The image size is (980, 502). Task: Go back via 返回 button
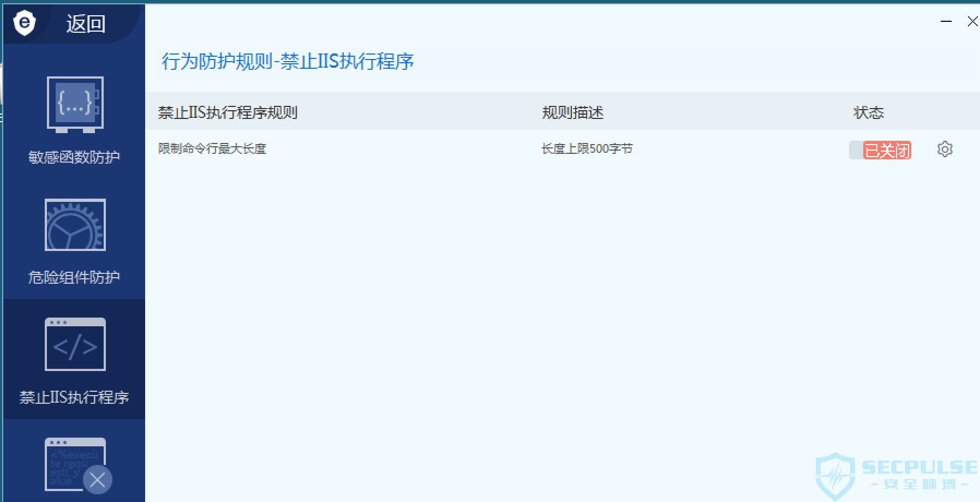pyautogui.click(x=86, y=24)
